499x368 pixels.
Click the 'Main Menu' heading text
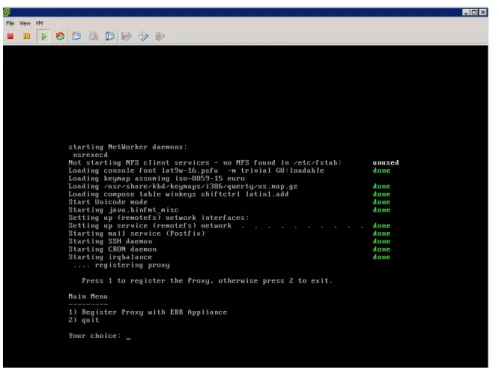tap(88, 296)
